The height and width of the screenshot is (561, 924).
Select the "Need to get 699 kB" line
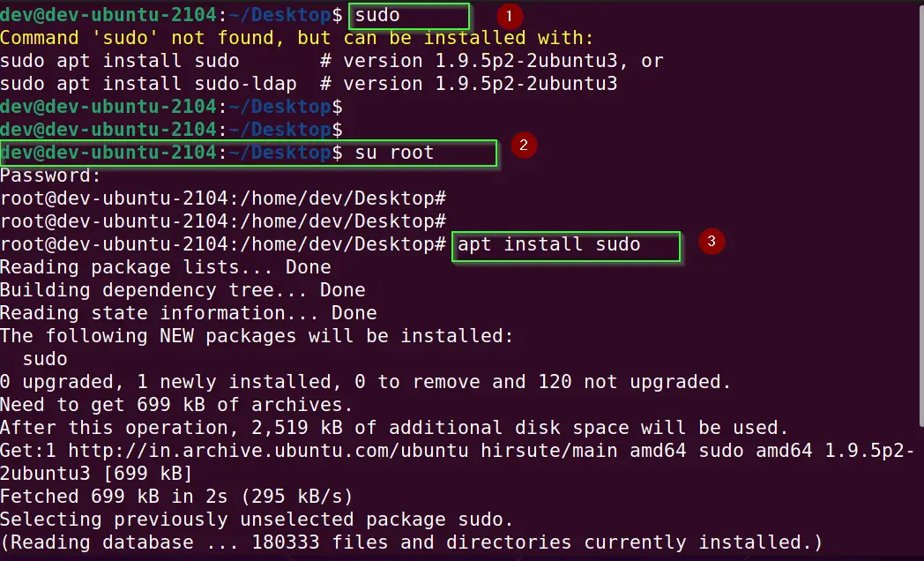point(176,405)
